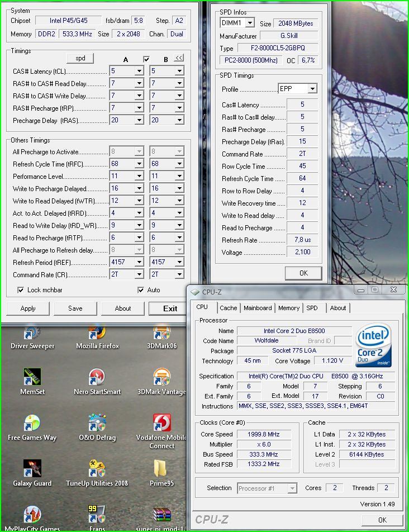Expand Read to Precharge (tRTP) column B dropdown
This screenshot has height=532, width=409.
[x=179, y=237]
